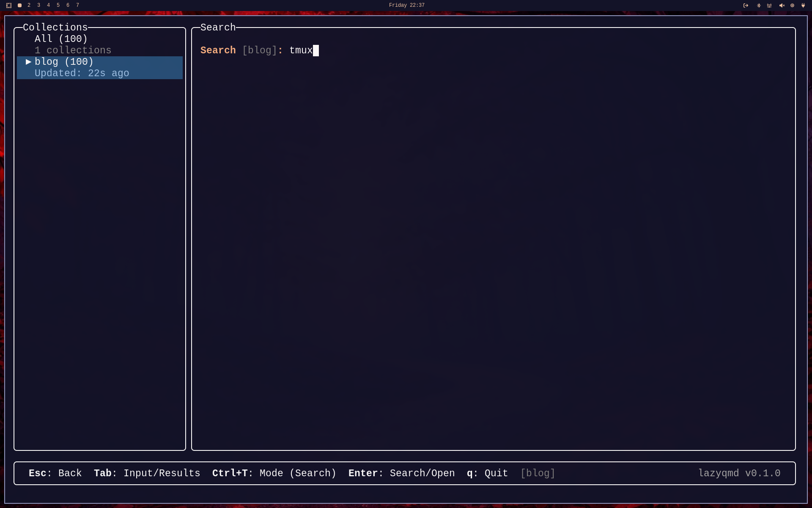Viewport: 812px width, 508px height.
Task: Click the Friday 22:37 clock
Action: click(406, 6)
